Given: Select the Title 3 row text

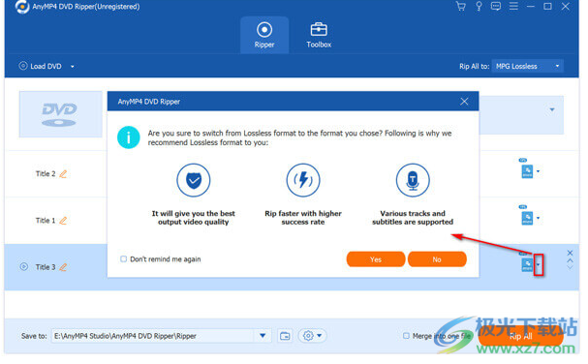Looking at the screenshot, I should (46, 267).
